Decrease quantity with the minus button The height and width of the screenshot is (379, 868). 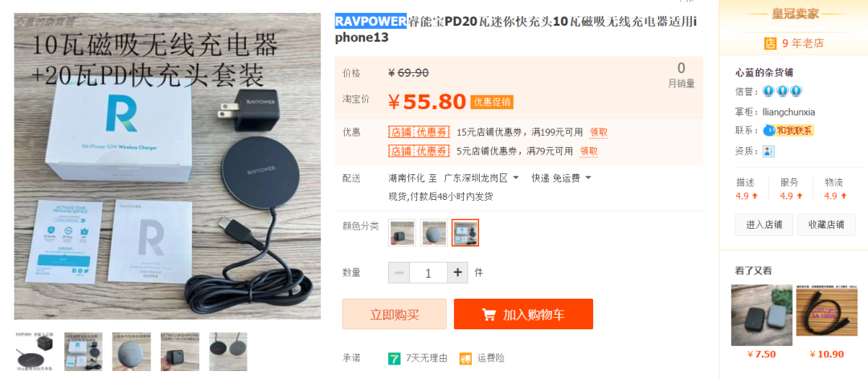(x=399, y=272)
